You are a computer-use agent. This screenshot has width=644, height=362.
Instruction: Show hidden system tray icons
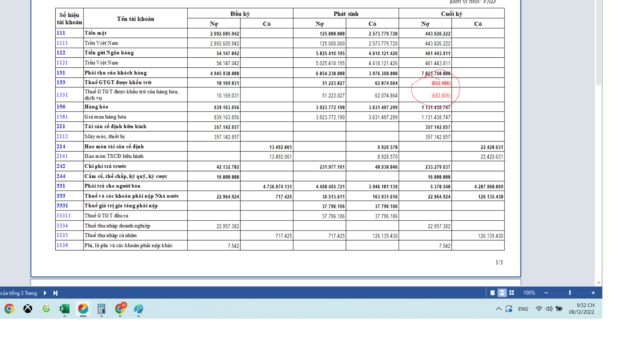[x=498, y=309]
